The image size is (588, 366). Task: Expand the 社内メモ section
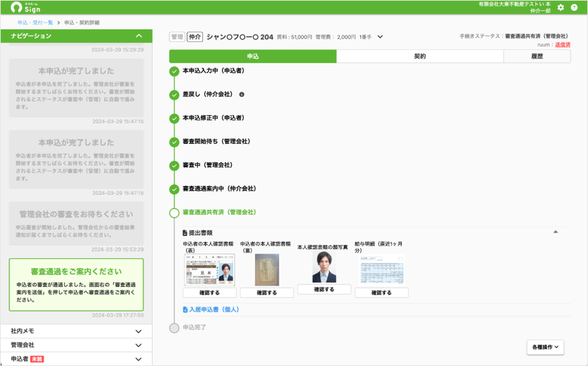pyautogui.click(x=139, y=331)
